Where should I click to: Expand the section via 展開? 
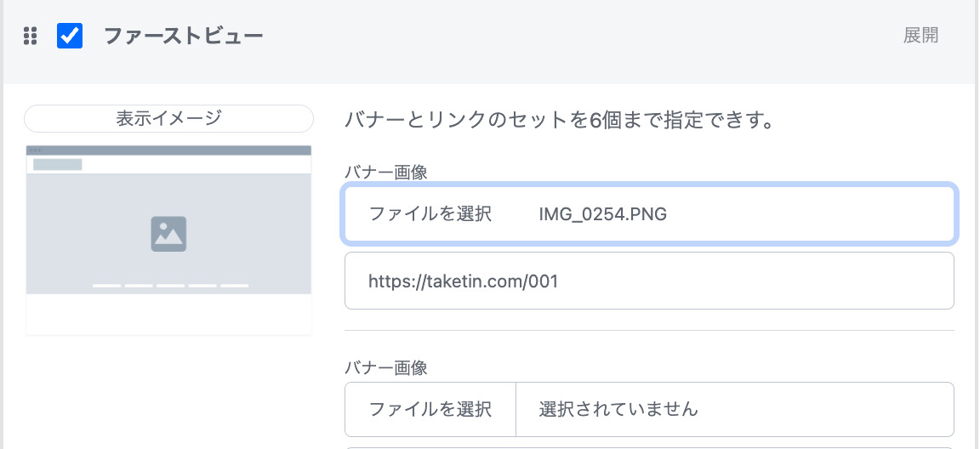[x=920, y=36]
